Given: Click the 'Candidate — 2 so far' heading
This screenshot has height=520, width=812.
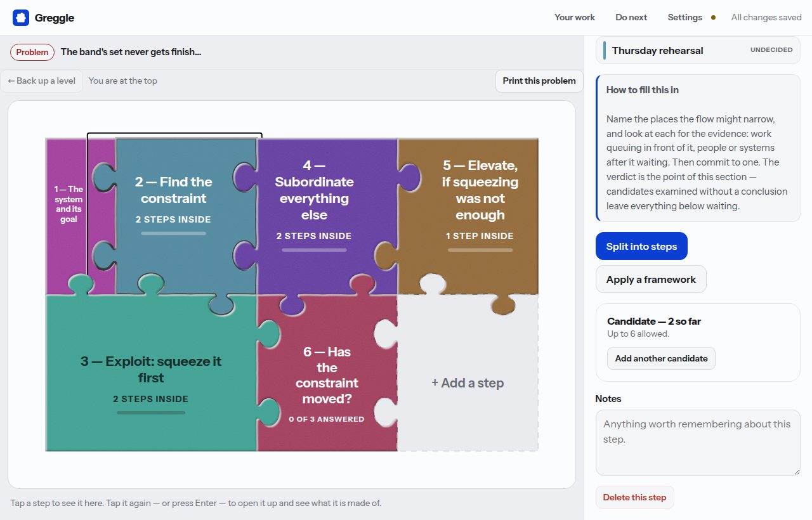Looking at the screenshot, I should [654, 322].
